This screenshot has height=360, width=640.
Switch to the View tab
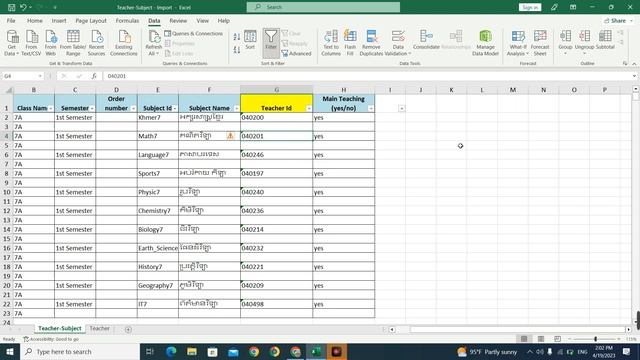[x=202, y=20]
